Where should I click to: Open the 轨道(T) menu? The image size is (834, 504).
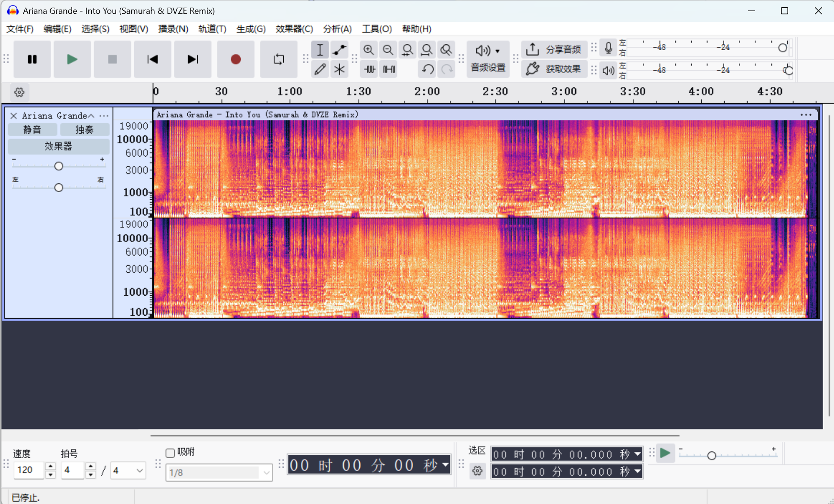[212, 29]
